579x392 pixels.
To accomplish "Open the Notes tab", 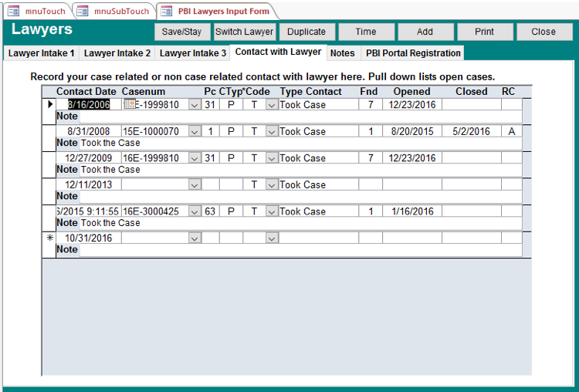I will [342, 53].
